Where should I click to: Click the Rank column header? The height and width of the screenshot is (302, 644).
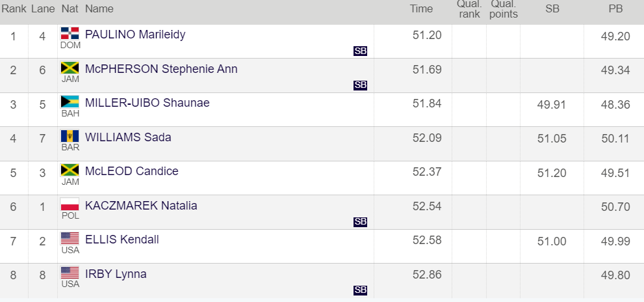click(14, 8)
